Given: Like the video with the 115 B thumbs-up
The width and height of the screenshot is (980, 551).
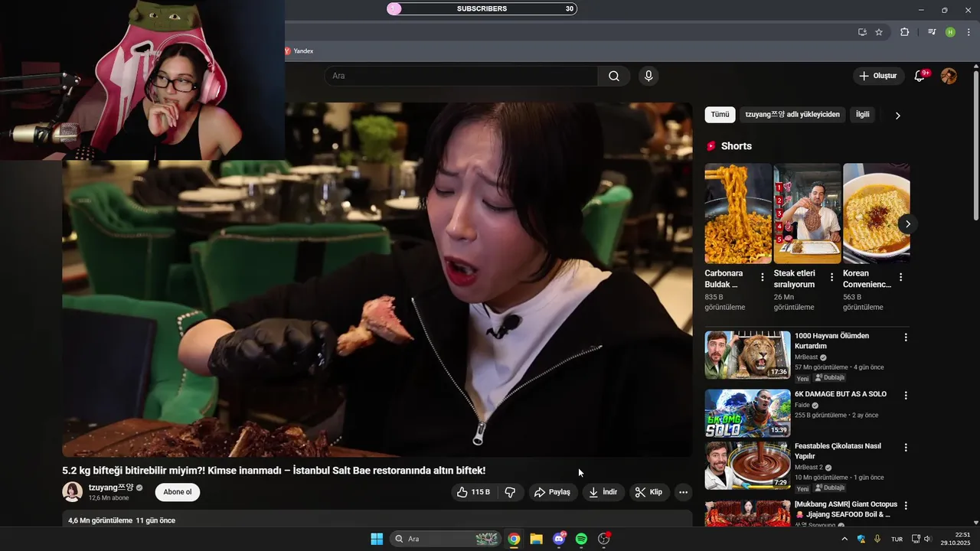Looking at the screenshot, I should coord(474,492).
